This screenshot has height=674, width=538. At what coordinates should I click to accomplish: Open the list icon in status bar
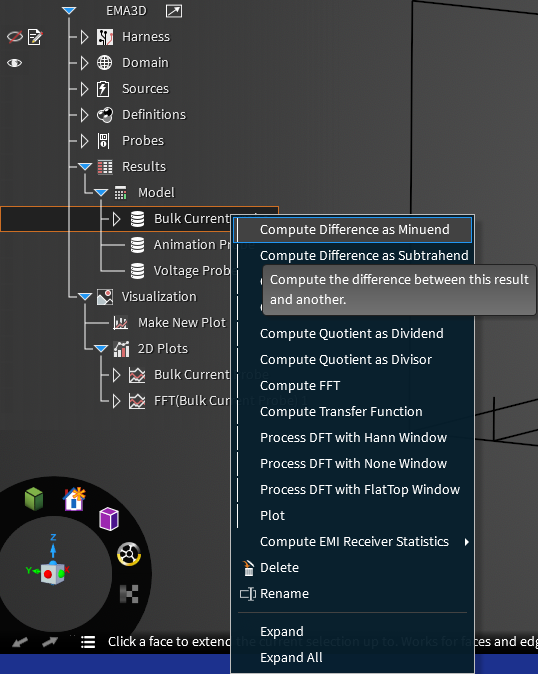click(88, 642)
